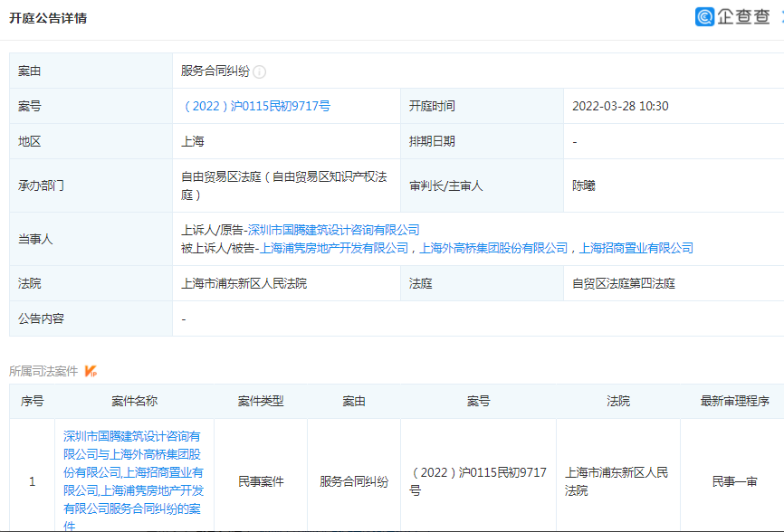The image size is (784, 532).
Task: Select the case number cell in row 1
Action: (x=478, y=481)
